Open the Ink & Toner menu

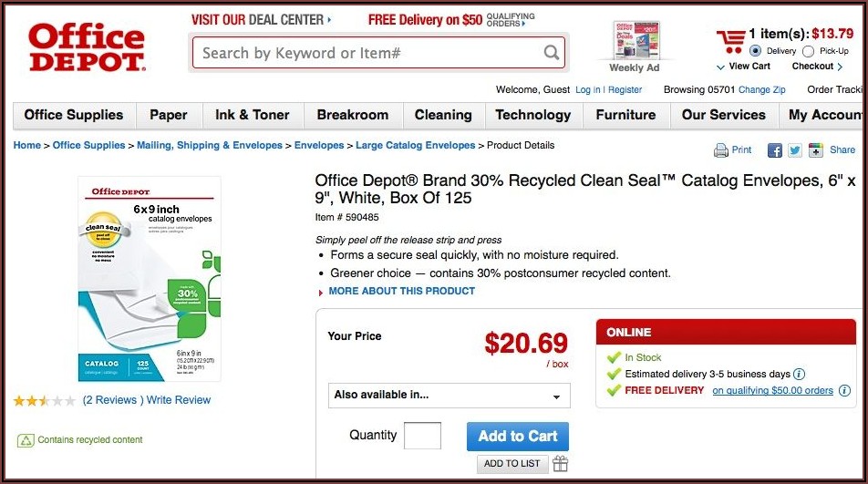[252, 115]
